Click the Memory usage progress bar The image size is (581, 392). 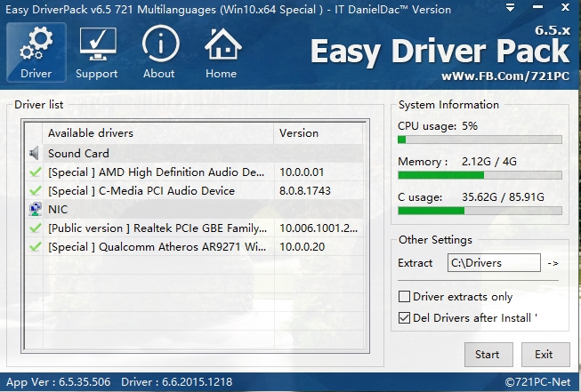[480, 175]
